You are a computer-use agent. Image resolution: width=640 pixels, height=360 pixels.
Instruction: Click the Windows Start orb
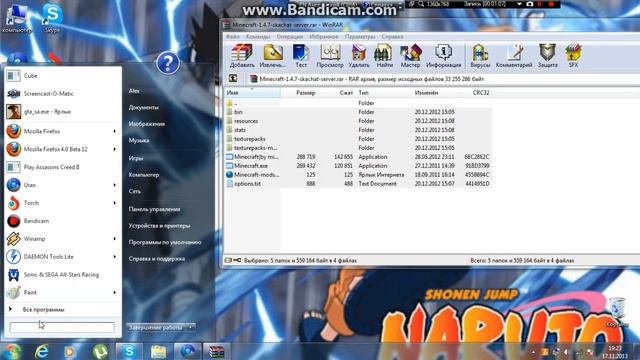11,351
